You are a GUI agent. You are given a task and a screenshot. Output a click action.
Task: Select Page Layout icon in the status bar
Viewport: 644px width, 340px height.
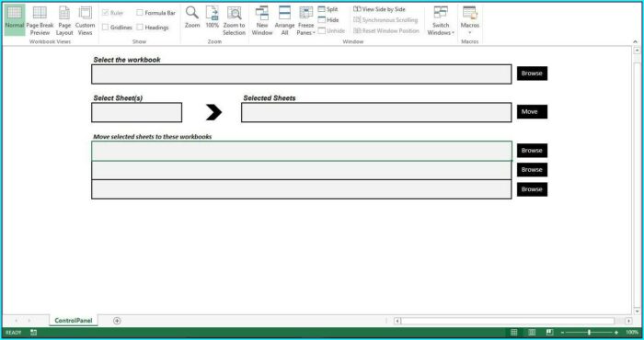[x=532, y=333]
